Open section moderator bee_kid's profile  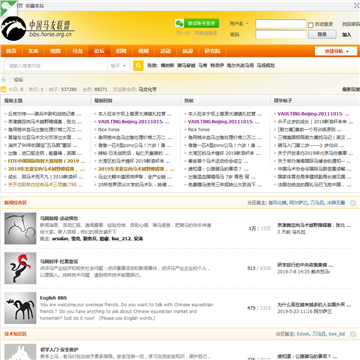tap(337, 334)
